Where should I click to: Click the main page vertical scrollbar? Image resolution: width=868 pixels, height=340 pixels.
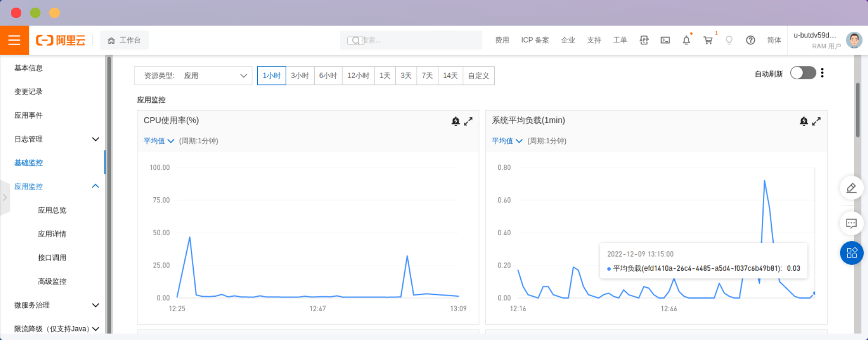(x=858, y=110)
